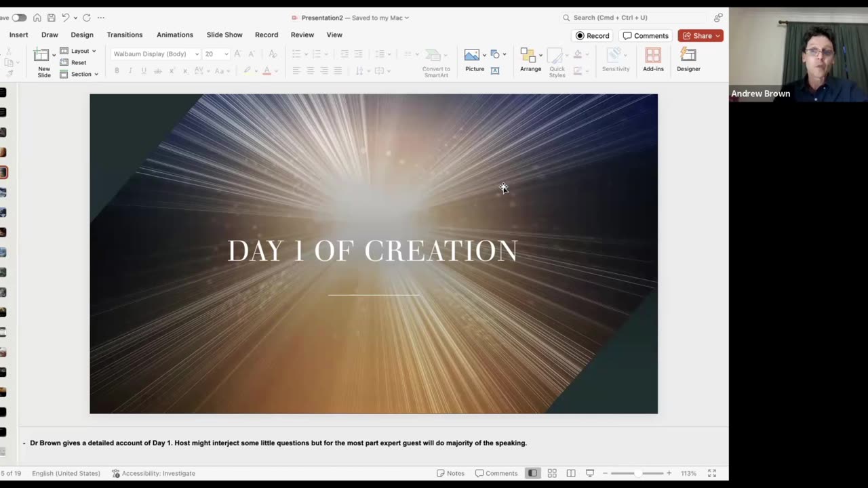This screenshot has height=488, width=868.
Task: Open the Section dropdown
Action: click(79, 74)
